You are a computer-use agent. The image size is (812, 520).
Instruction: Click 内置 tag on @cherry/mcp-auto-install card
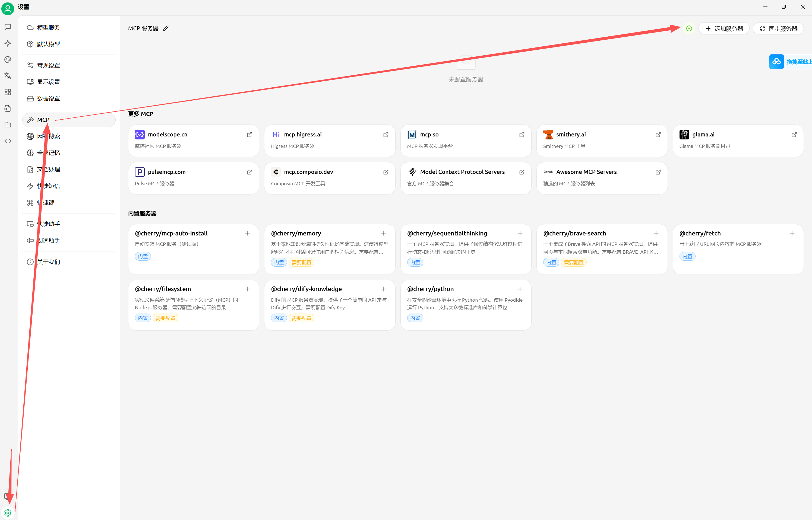(x=143, y=256)
